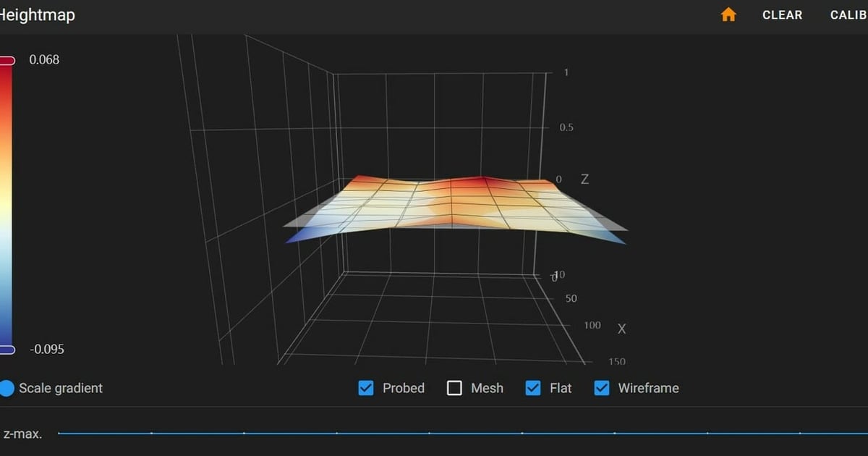Click the 0.068 maximum height value

point(43,60)
